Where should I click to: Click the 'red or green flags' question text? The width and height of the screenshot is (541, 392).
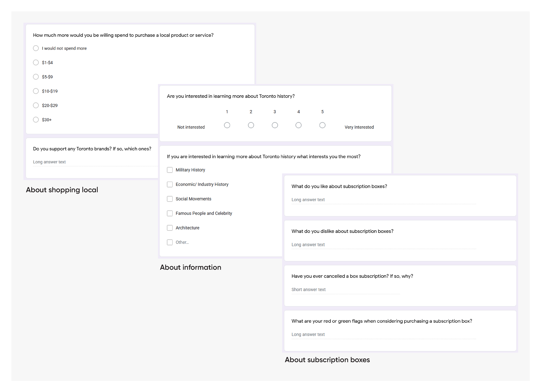382,321
